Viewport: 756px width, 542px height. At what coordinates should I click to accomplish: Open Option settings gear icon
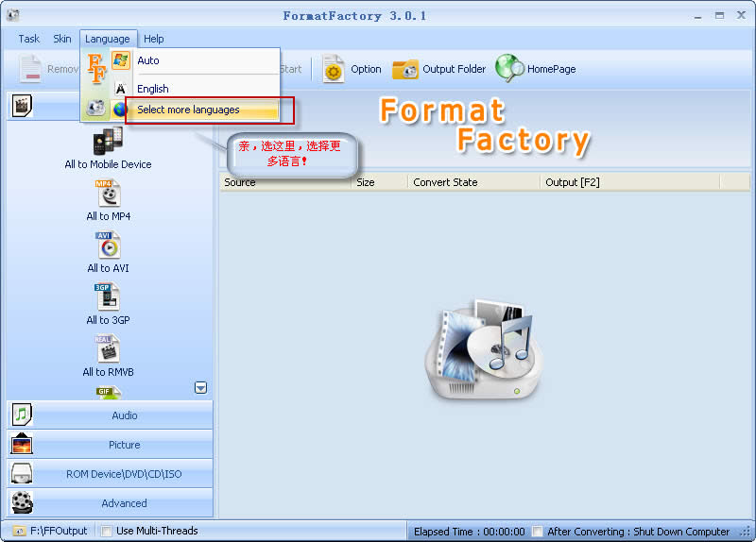[x=334, y=69]
